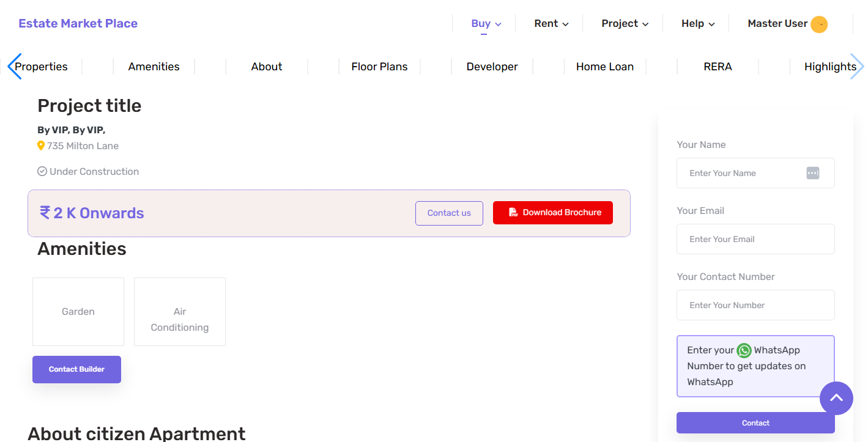Click the Download Brochure button
This screenshot has height=442, width=868.
(552, 213)
